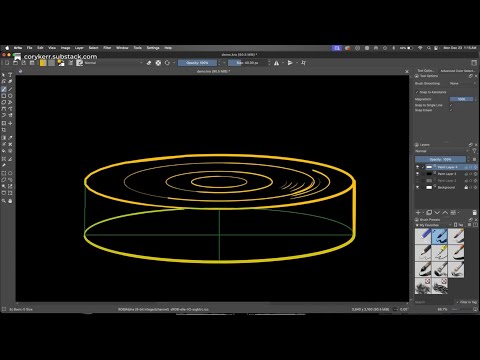Viewport: 480px width, 360px height.
Task: Open the My Favorites tag dropdown
Action: coord(434,225)
